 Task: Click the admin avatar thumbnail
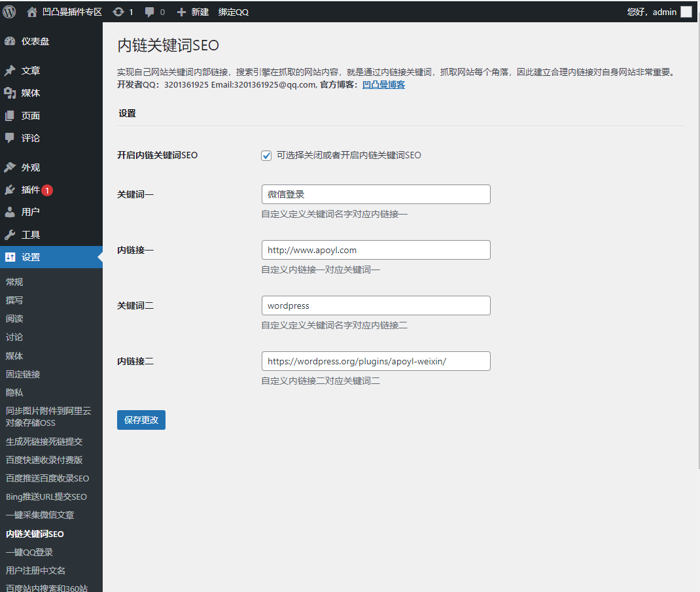pos(686,12)
